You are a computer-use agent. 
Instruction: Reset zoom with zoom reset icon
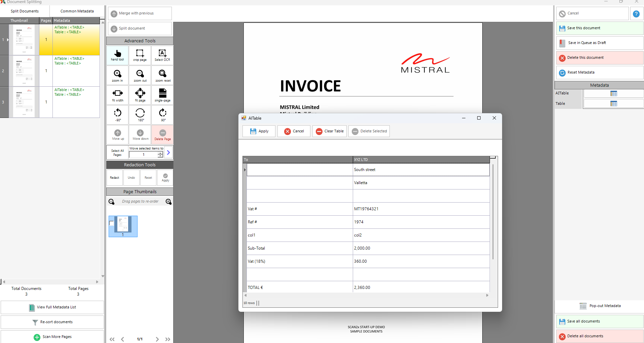(162, 76)
